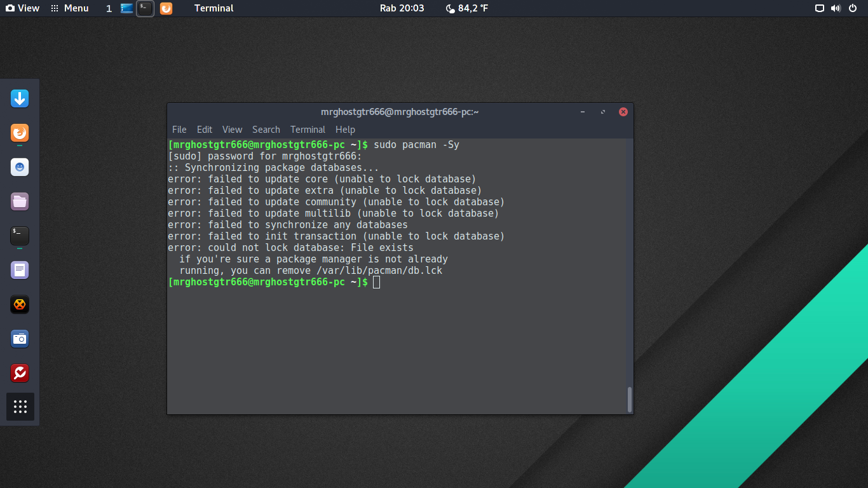Click the 'failed to update community' error line
Screen dimensions: 868x488
[x=336, y=202]
